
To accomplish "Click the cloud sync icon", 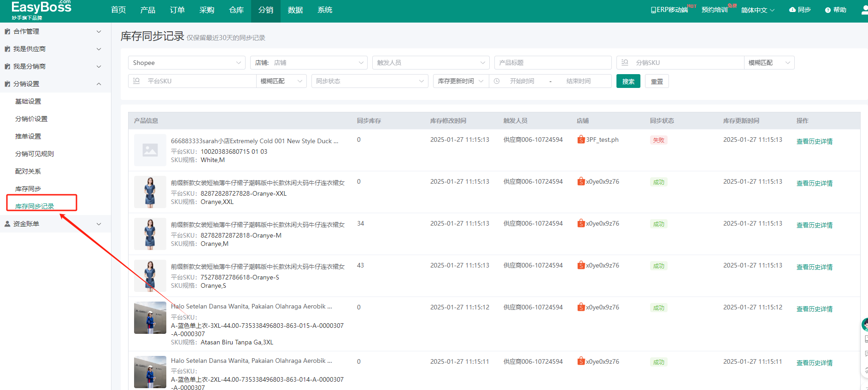I will [x=792, y=10].
